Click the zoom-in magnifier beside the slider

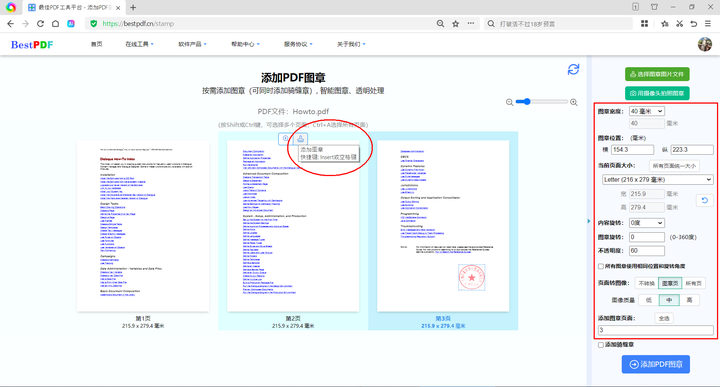click(x=574, y=102)
